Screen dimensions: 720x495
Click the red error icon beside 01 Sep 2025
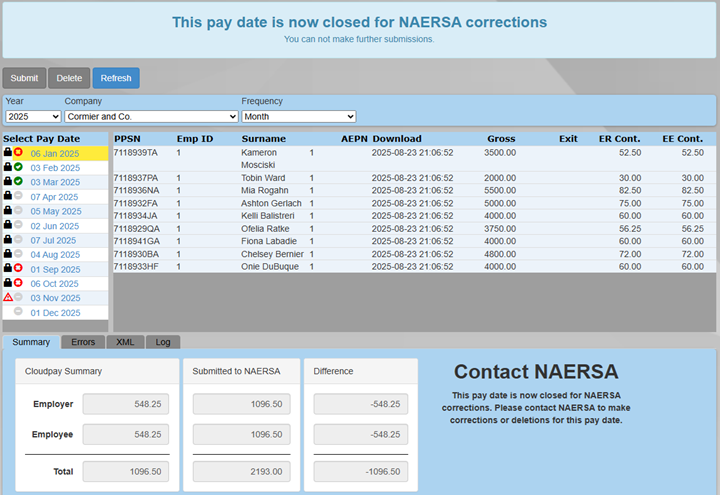tap(18, 269)
